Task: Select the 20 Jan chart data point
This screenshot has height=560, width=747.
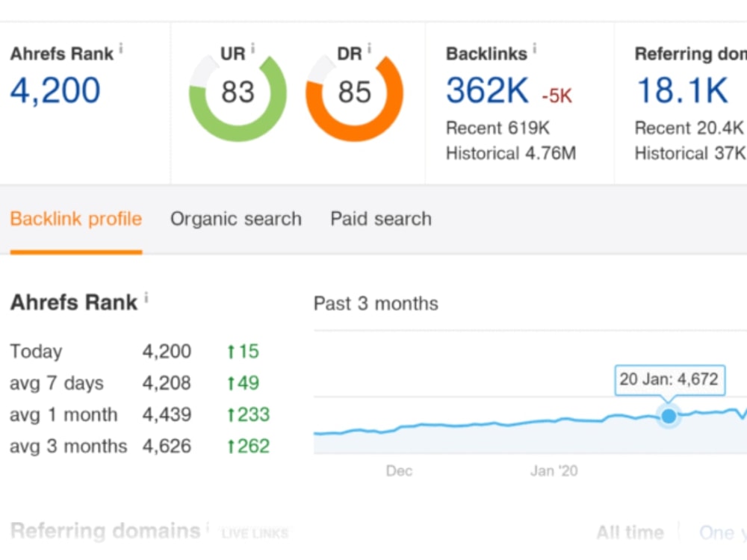Action: (x=669, y=416)
